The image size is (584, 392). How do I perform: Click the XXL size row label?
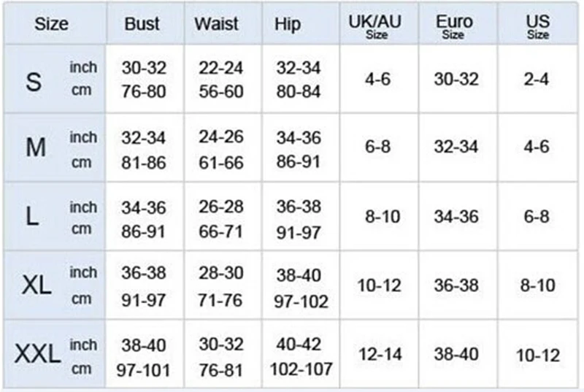click(38, 353)
